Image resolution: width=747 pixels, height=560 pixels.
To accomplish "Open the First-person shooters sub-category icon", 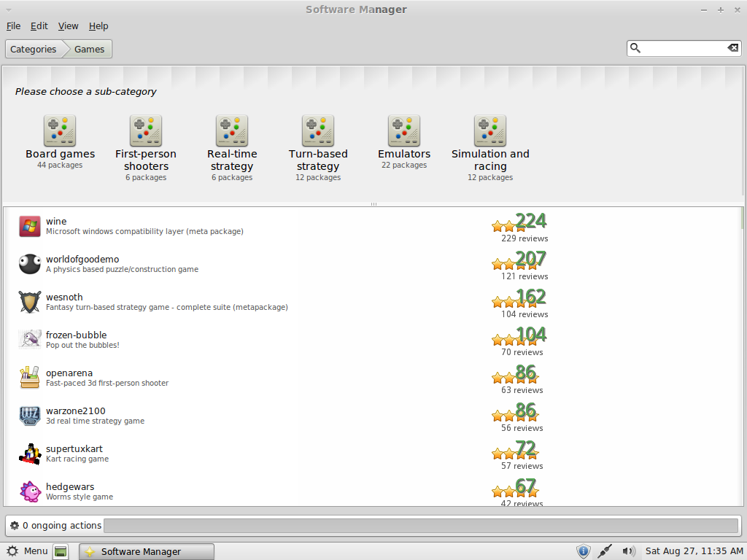I will 146,131.
